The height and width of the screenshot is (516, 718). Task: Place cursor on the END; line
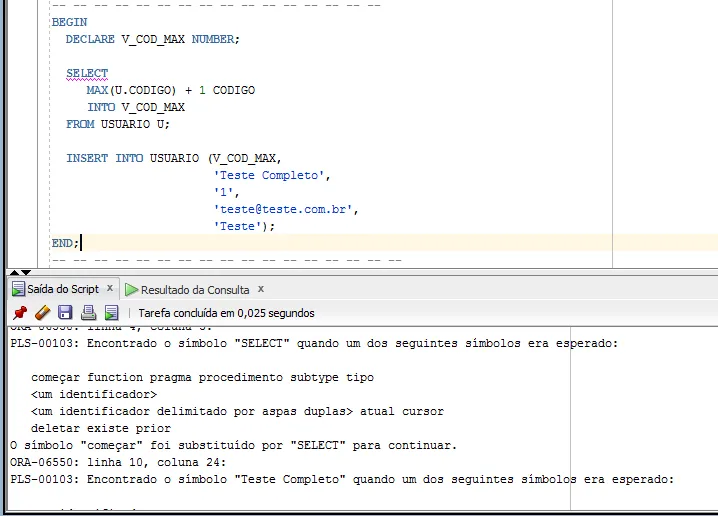tap(65, 243)
